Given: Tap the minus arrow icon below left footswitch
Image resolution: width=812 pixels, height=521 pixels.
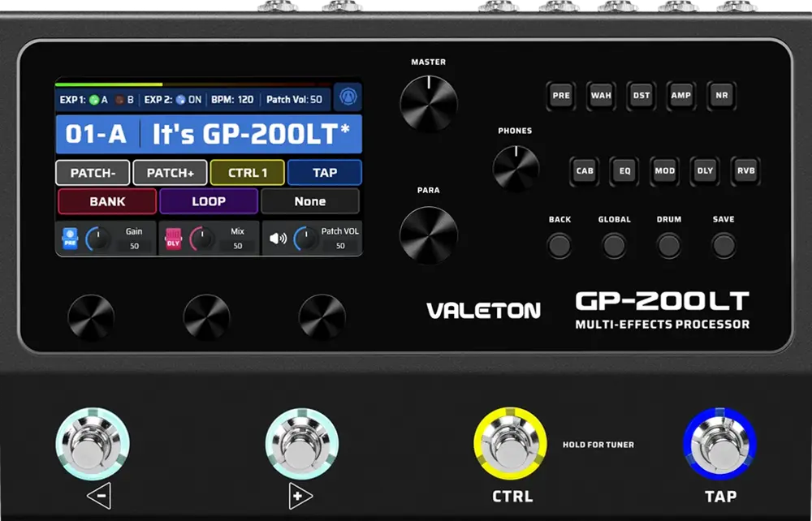Looking at the screenshot, I should (x=98, y=496).
